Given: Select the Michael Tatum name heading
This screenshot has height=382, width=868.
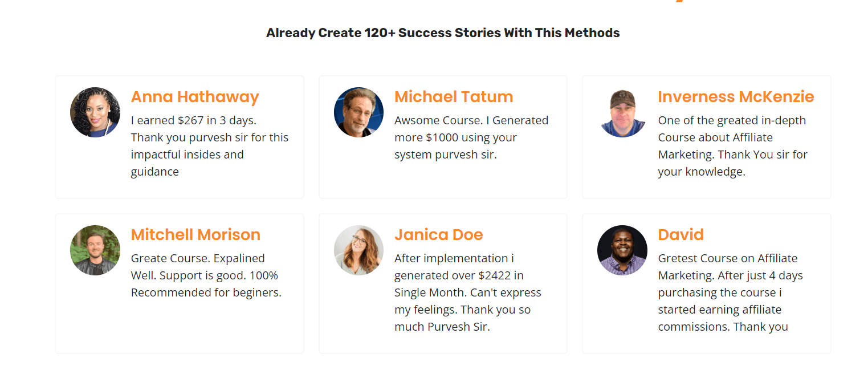Looking at the screenshot, I should pos(454,97).
